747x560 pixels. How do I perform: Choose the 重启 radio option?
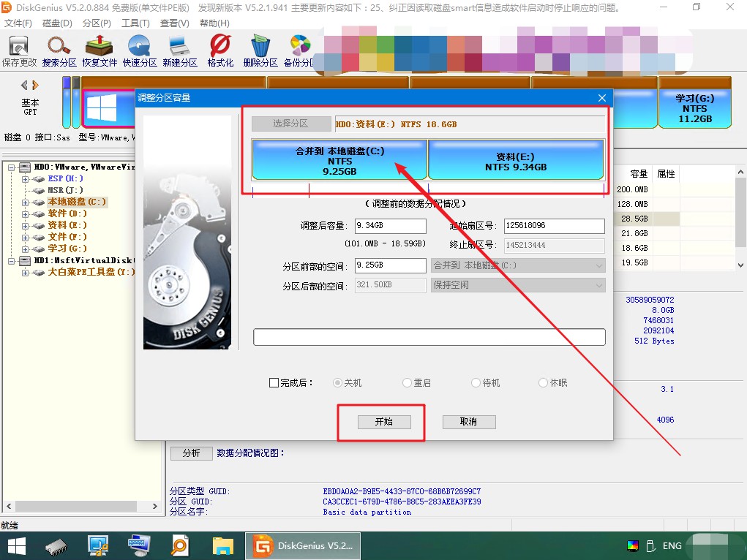pos(407,382)
